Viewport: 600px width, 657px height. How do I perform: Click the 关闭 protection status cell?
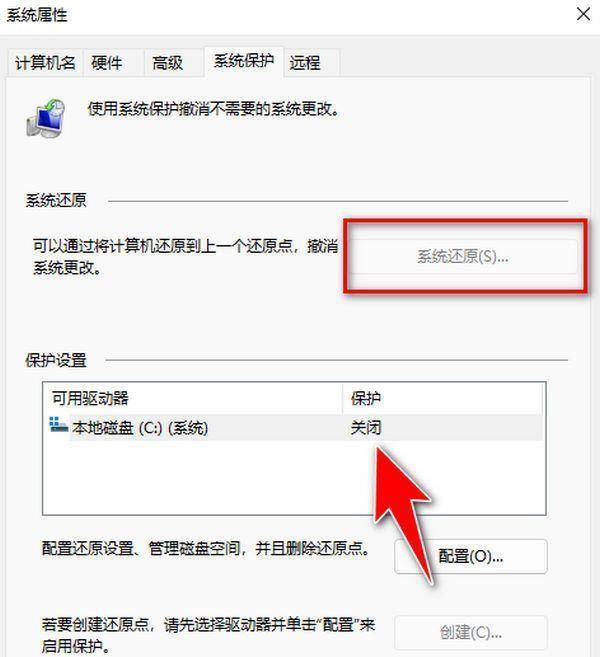pos(366,428)
